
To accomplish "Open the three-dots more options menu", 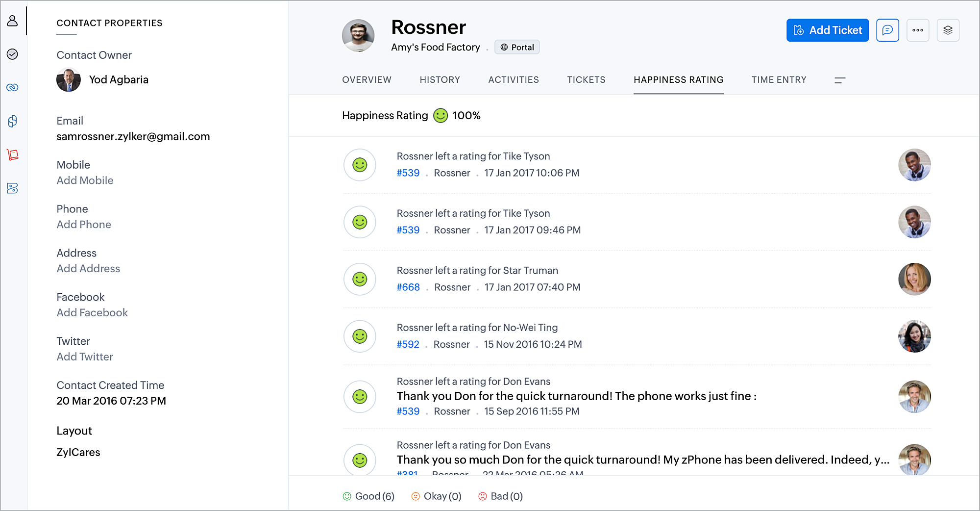I will [x=918, y=30].
